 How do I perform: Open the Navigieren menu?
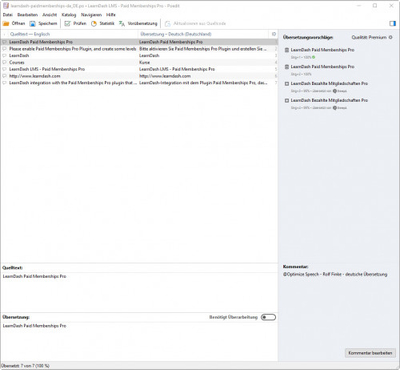91,15
